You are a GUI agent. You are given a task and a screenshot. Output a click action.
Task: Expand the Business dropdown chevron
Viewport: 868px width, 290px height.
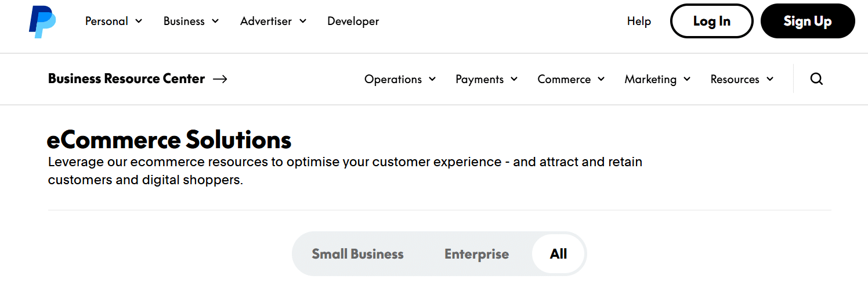click(x=215, y=21)
